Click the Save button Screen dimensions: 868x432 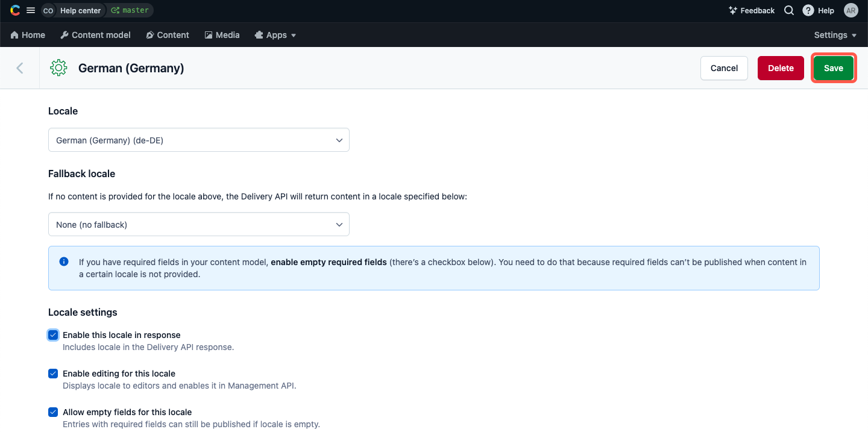[834, 67]
